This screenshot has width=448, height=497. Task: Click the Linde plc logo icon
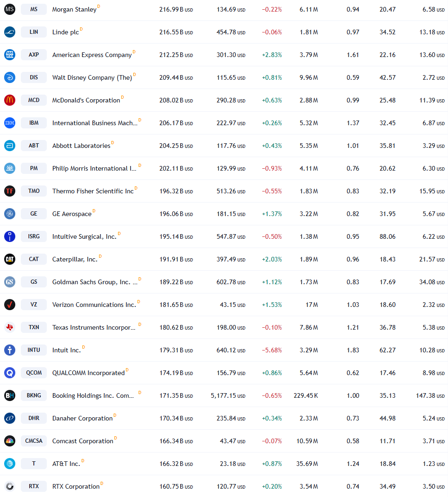click(x=10, y=32)
